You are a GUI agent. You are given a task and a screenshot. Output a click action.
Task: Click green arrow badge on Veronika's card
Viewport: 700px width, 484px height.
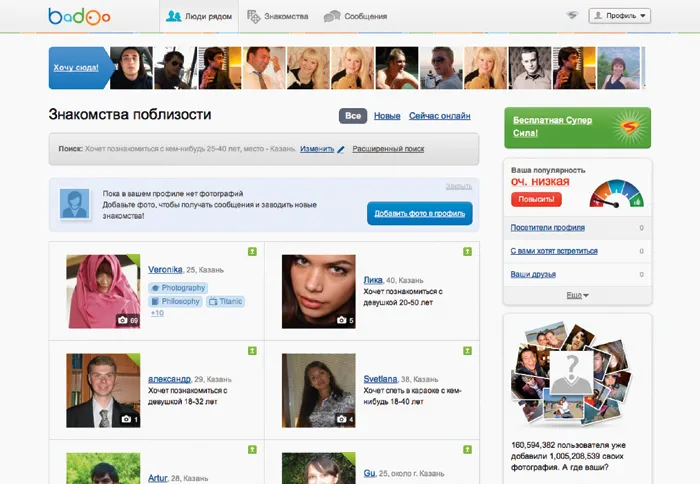click(x=253, y=251)
